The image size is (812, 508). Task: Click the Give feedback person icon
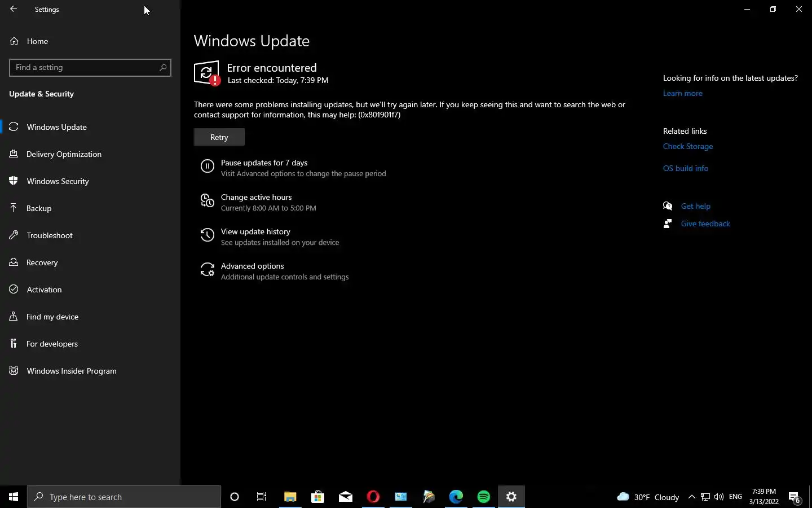(668, 224)
